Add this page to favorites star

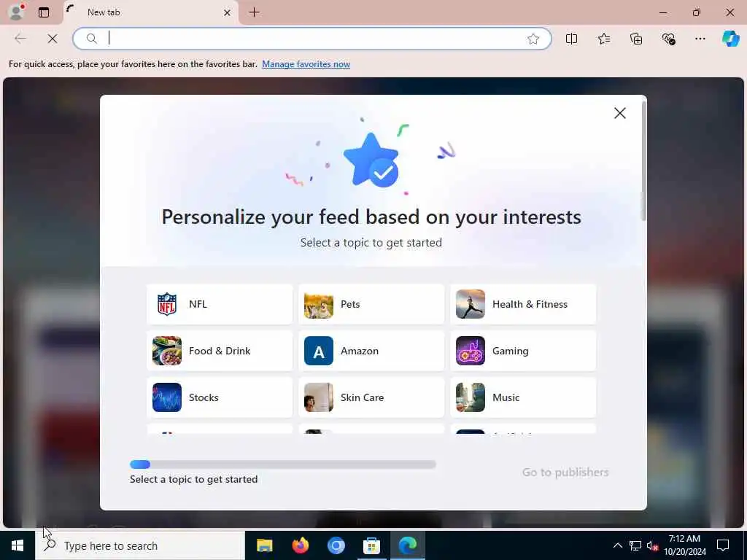coord(533,39)
